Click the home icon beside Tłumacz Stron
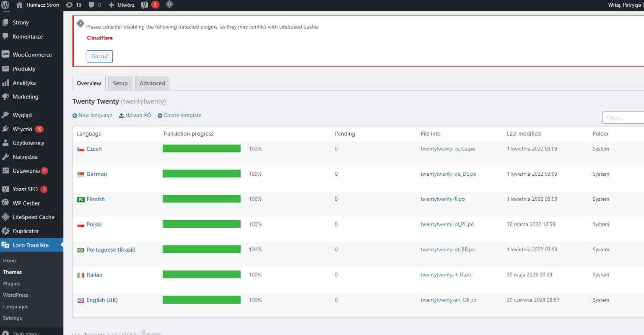Screen dimensions: 644x335 [19, 5]
